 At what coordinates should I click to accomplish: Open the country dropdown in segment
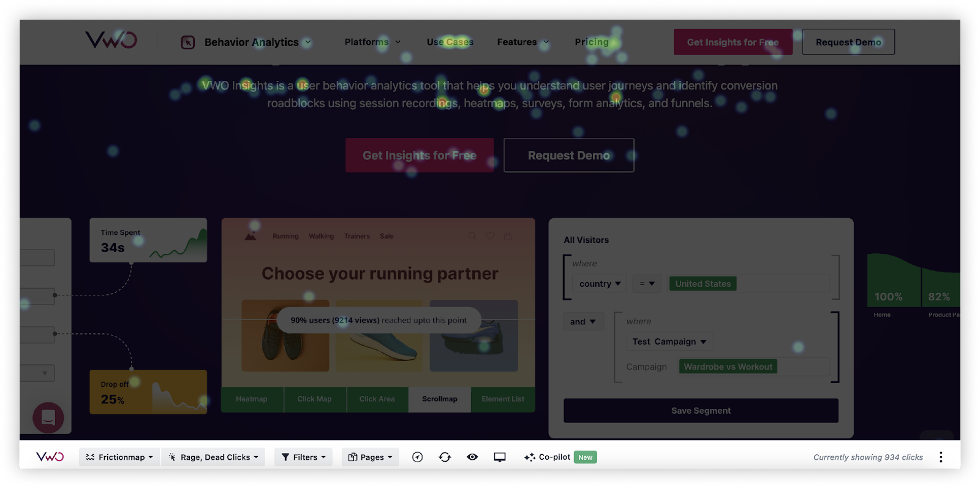point(600,284)
